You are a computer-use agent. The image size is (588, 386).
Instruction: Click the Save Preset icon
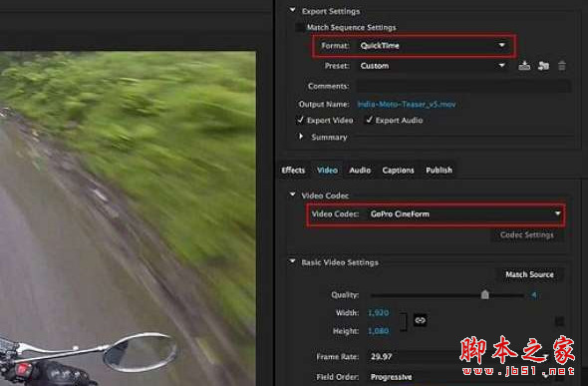click(524, 66)
